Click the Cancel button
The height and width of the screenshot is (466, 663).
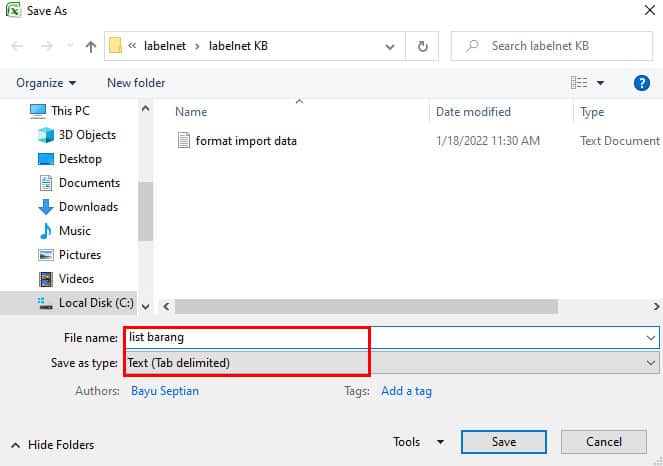tap(603, 442)
